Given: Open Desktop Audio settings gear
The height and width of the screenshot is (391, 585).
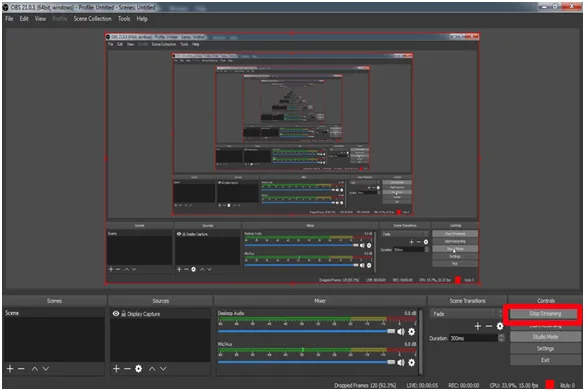Looking at the screenshot, I should (x=412, y=331).
